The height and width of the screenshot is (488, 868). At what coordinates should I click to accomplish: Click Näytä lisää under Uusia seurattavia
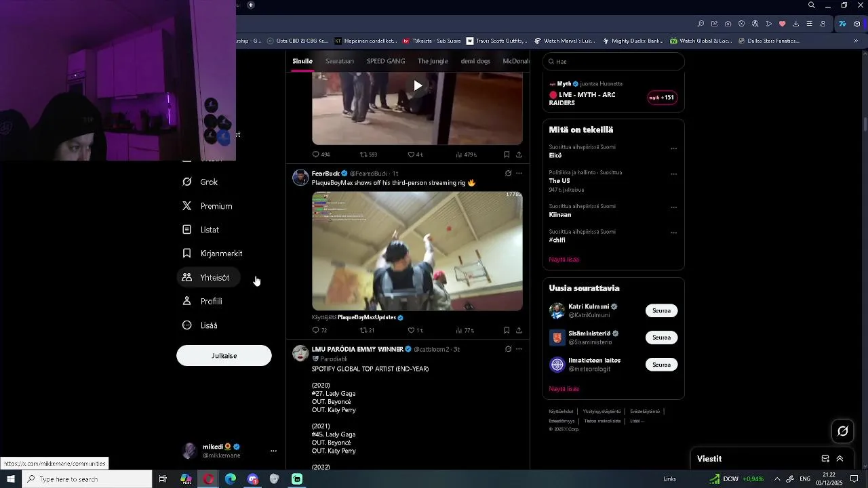point(564,389)
